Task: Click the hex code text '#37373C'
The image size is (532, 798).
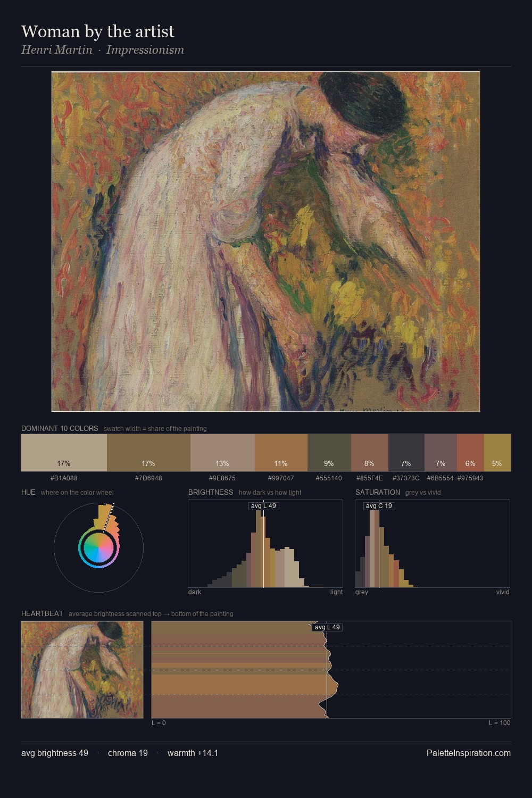Action: point(406,478)
